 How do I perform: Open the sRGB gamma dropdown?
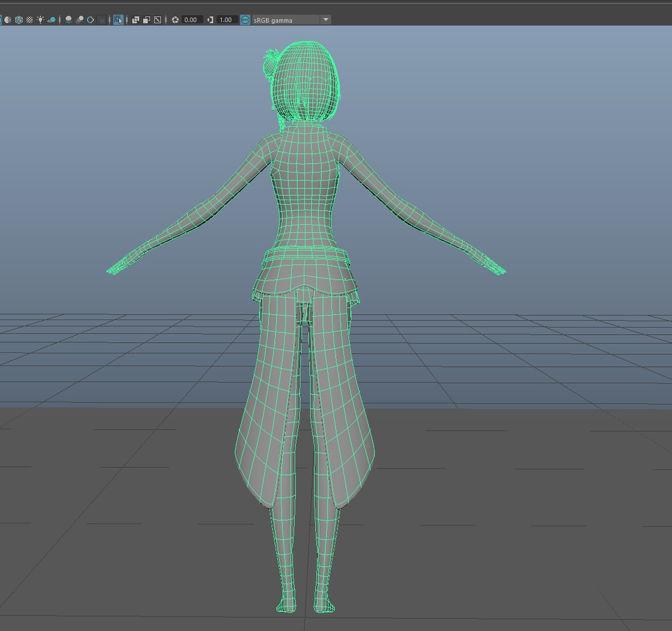(291, 20)
